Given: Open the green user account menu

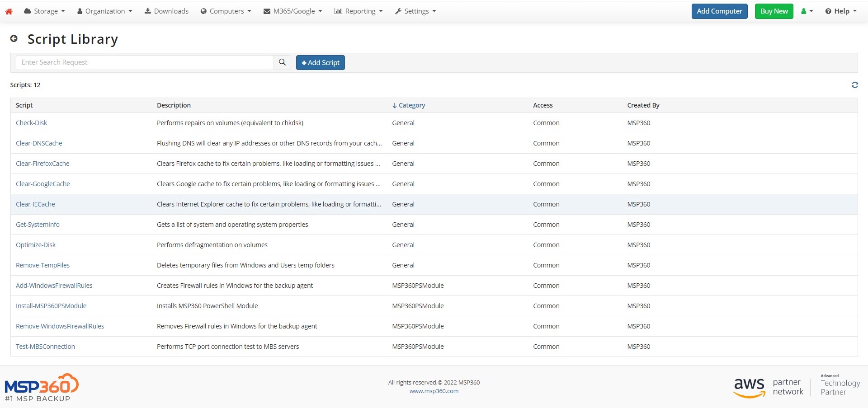Looking at the screenshot, I should 807,11.
